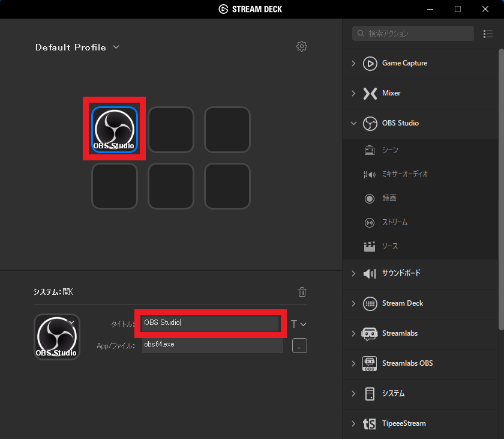Click the Streamlabs OBS icon
504x439 pixels.
pyautogui.click(x=370, y=364)
